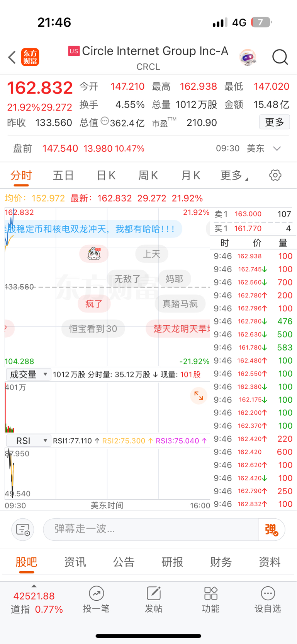Open the 资料 tab
This screenshot has width=297, height=644.
(270, 562)
